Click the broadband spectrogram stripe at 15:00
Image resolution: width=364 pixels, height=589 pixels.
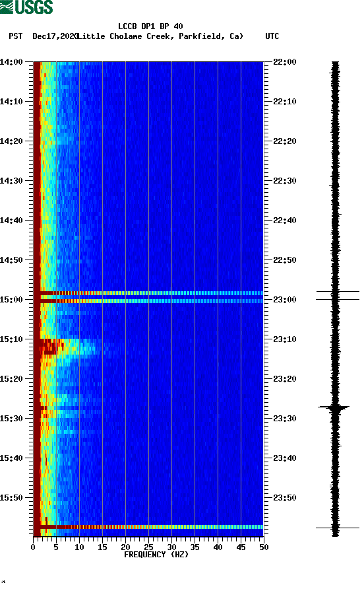pyautogui.click(x=148, y=301)
